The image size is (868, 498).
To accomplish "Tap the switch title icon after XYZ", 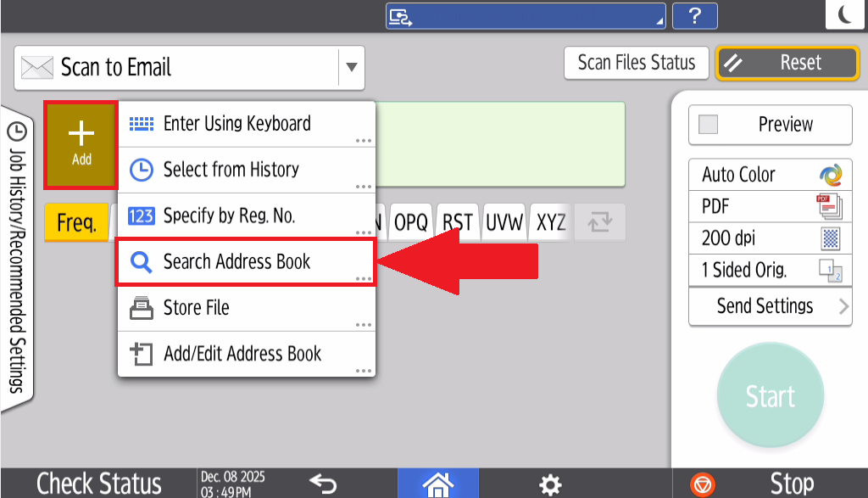I will pyautogui.click(x=599, y=222).
